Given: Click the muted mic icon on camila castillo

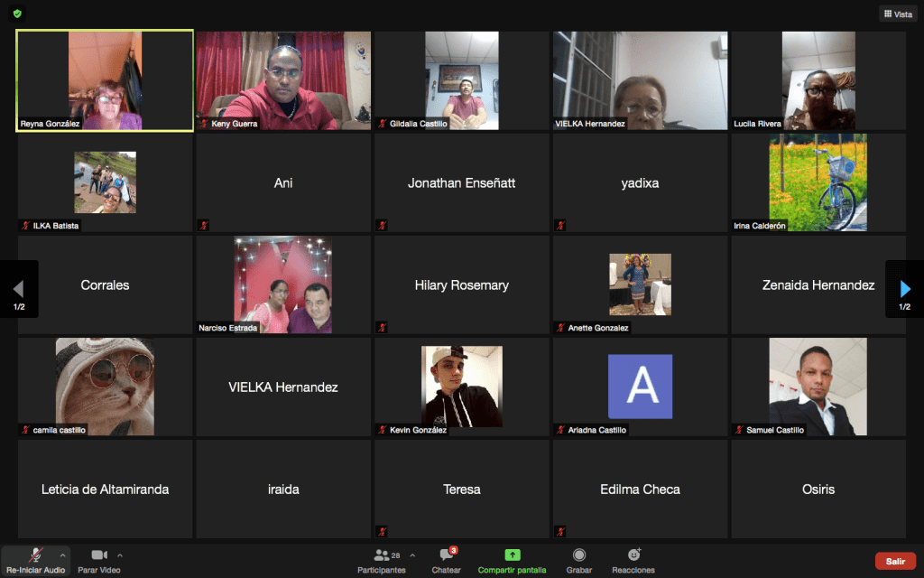Looking at the screenshot, I should coord(26,431).
